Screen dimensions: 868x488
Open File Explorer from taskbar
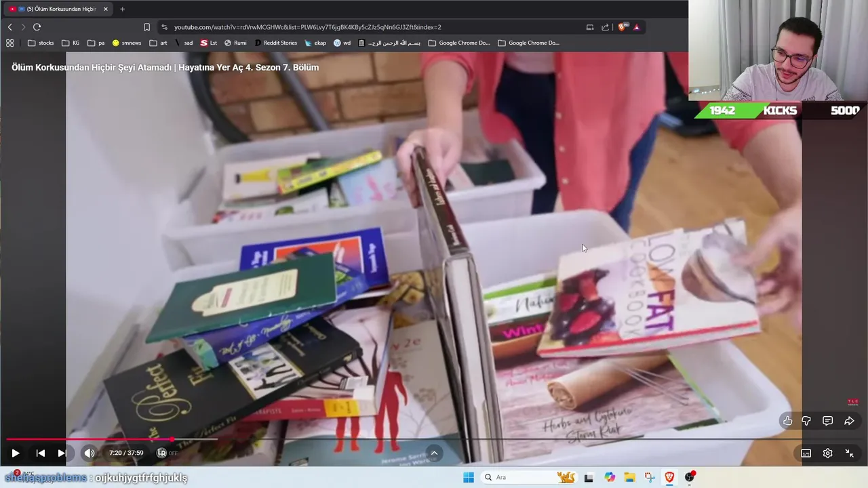pyautogui.click(x=629, y=477)
